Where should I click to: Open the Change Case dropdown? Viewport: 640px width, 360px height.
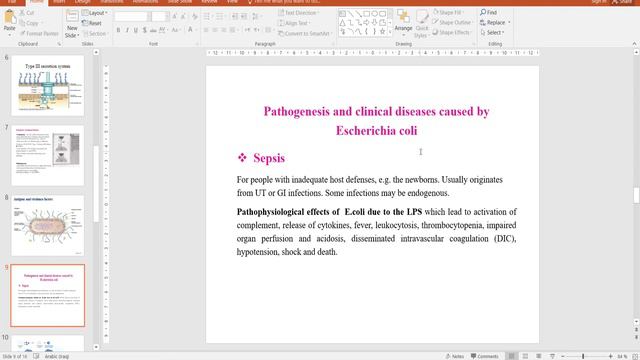point(176,30)
